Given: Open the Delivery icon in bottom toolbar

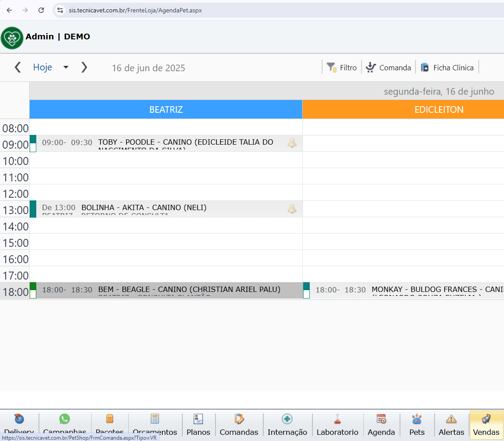Looking at the screenshot, I should point(19,419).
